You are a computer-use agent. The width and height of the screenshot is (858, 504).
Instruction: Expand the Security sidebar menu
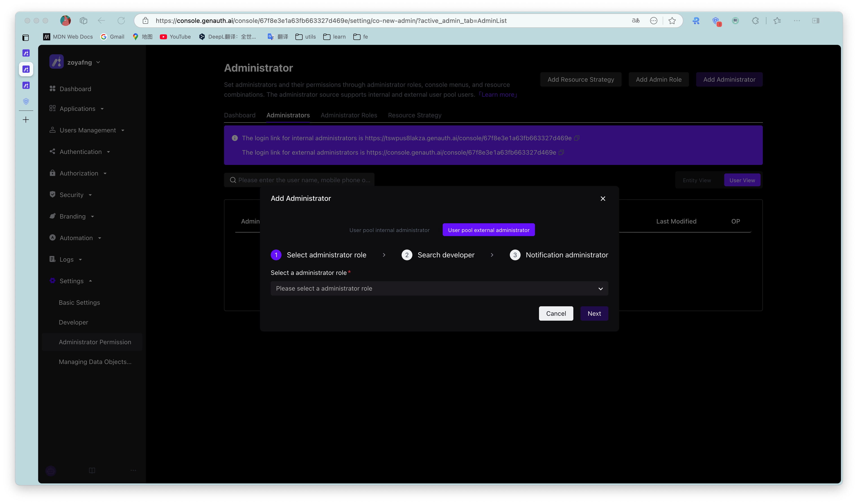71,195
